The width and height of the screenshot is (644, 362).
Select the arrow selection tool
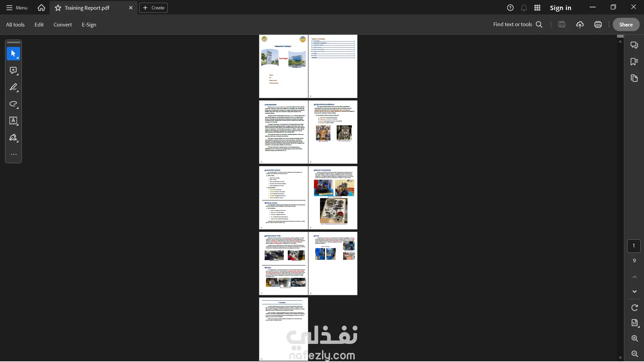(x=13, y=54)
